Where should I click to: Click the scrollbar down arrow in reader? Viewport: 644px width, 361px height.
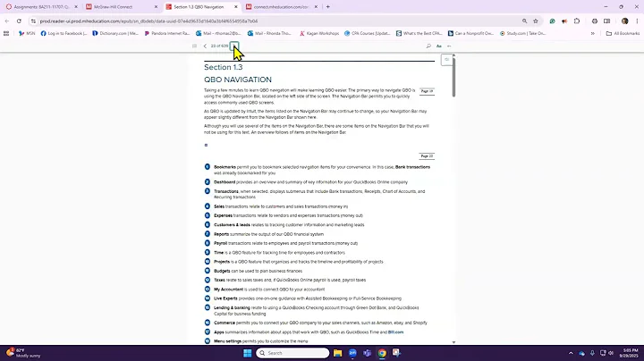click(453, 342)
